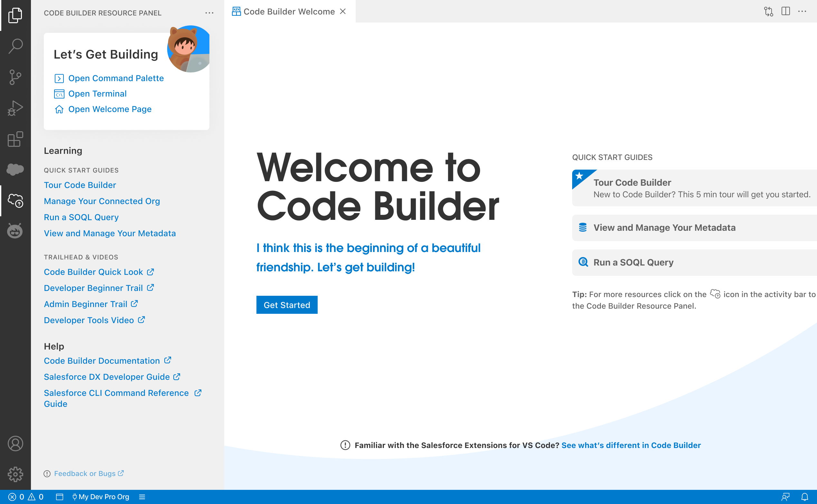The height and width of the screenshot is (504, 817).
Task: Open the Run a SOQL Query sidebar link
Action: [x=81, y=217]
